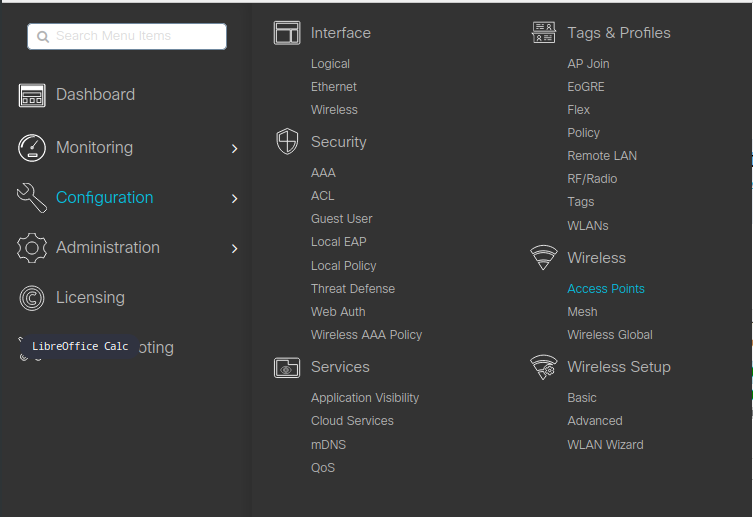Open Threat Defense page
Screen dimensions: 753x517
353,289
